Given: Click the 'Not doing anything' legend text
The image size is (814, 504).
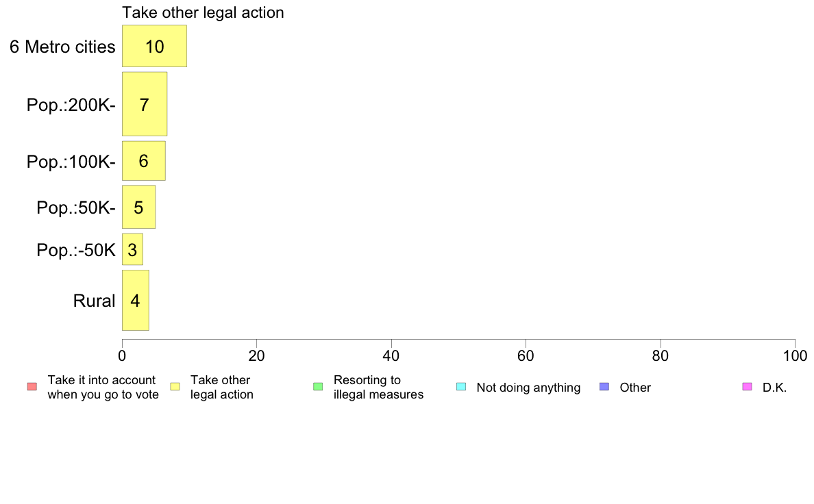Looking at the screenshot, I should (528, 388).
